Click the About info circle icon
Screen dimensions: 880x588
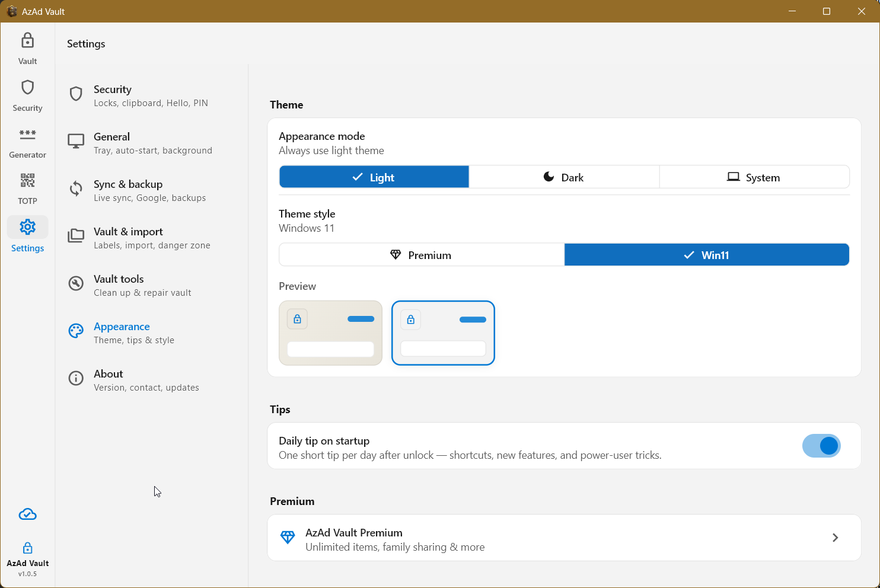coord(76,378)
